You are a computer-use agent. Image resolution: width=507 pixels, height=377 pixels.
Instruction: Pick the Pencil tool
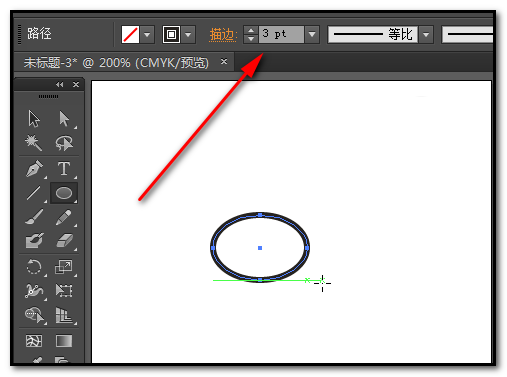click(64, 217)
